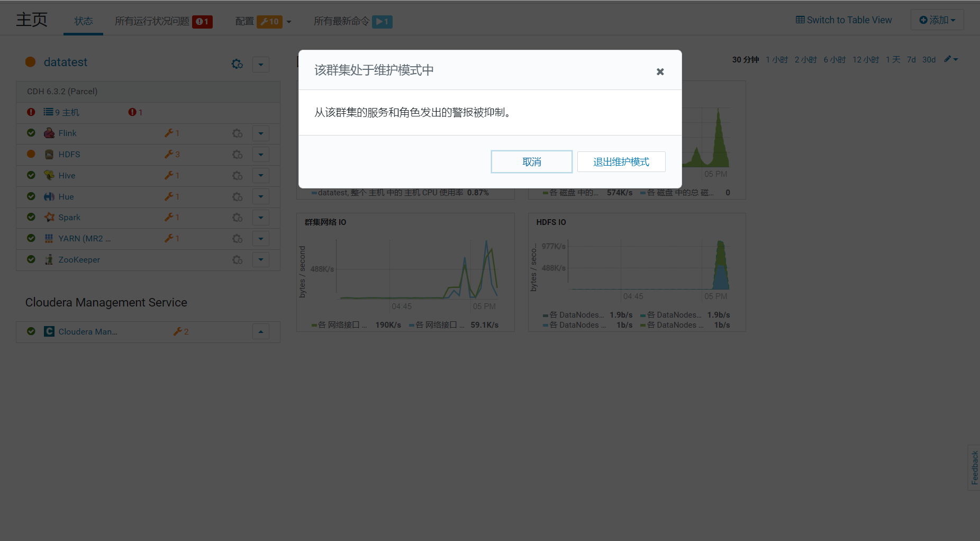Expand the ZooKeeper actions dropdown
980x541 pixels.
[x=261, y=260]
